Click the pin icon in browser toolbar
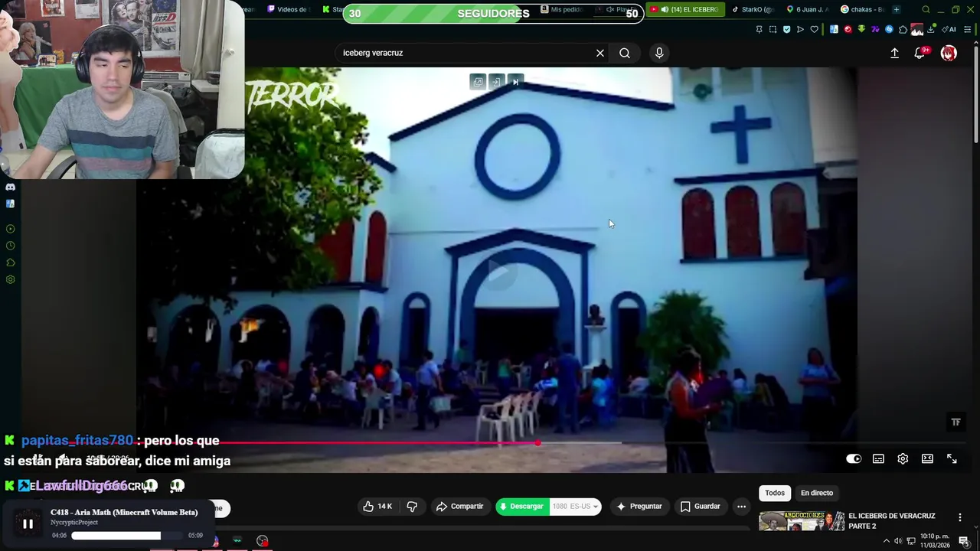 (x=759, y=29)
